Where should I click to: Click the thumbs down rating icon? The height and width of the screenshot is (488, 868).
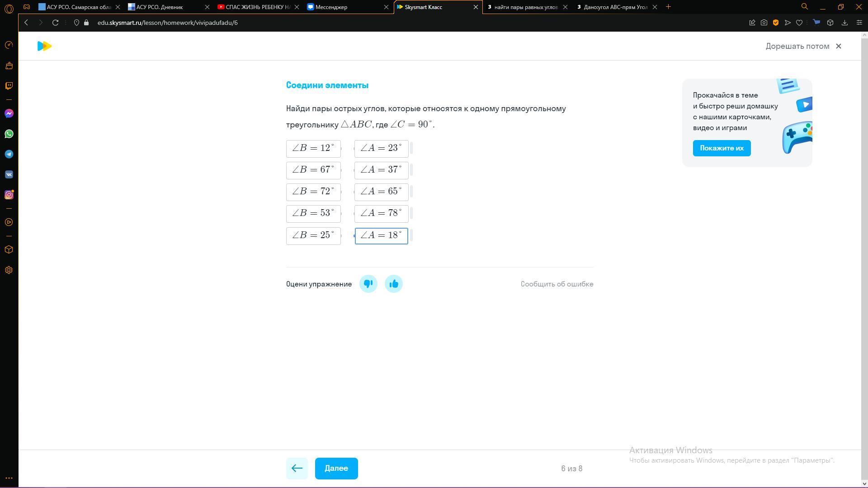(x=368, y=284)
